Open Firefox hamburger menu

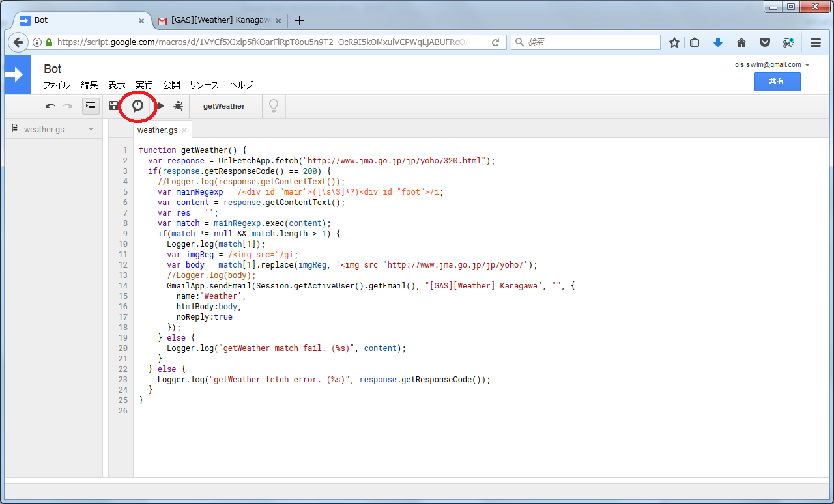coord(816,42)
